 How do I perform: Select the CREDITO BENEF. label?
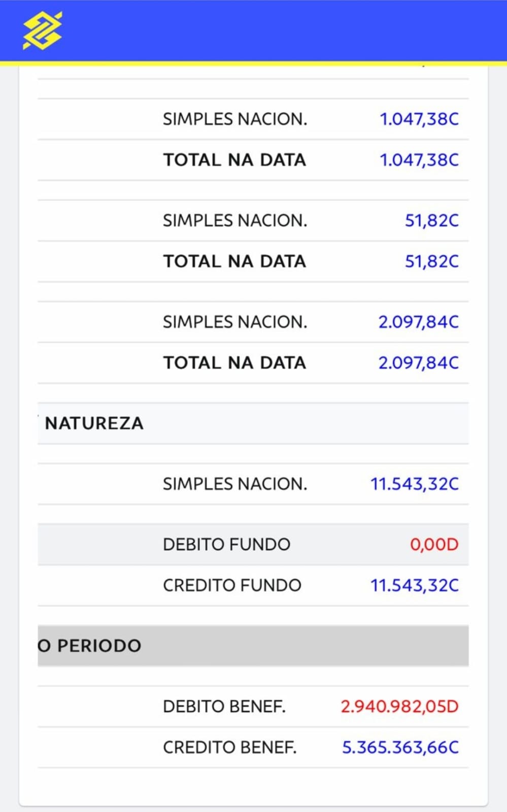[x=229, y=747]
